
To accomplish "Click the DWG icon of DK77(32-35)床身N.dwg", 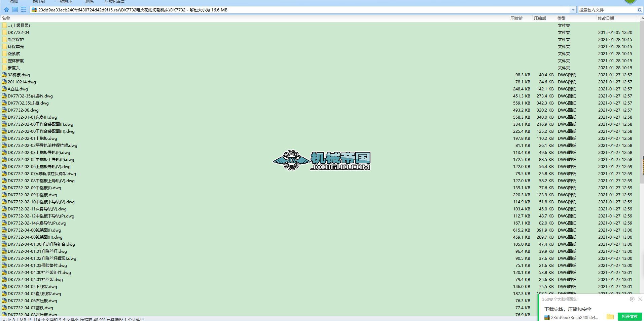I will [x=4, y=96].
